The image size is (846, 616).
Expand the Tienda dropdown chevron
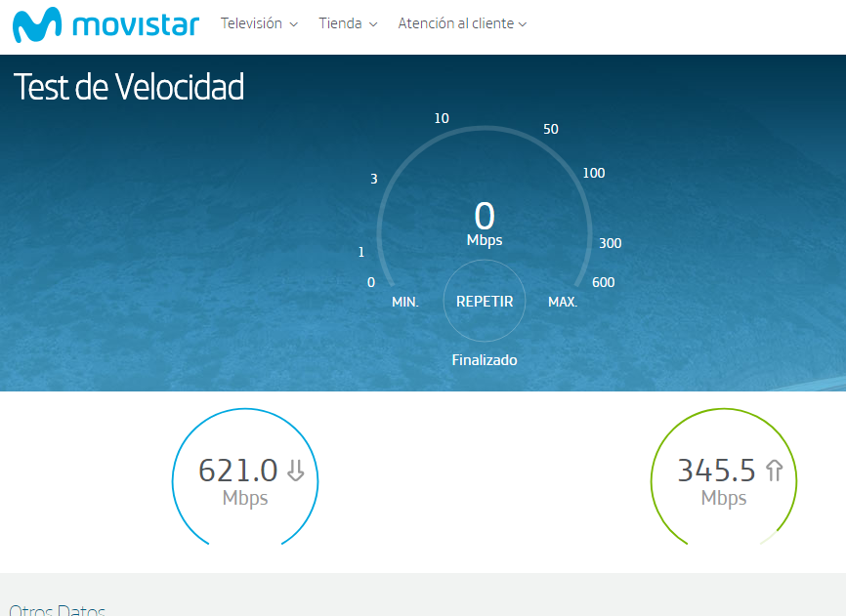point(373,24)
